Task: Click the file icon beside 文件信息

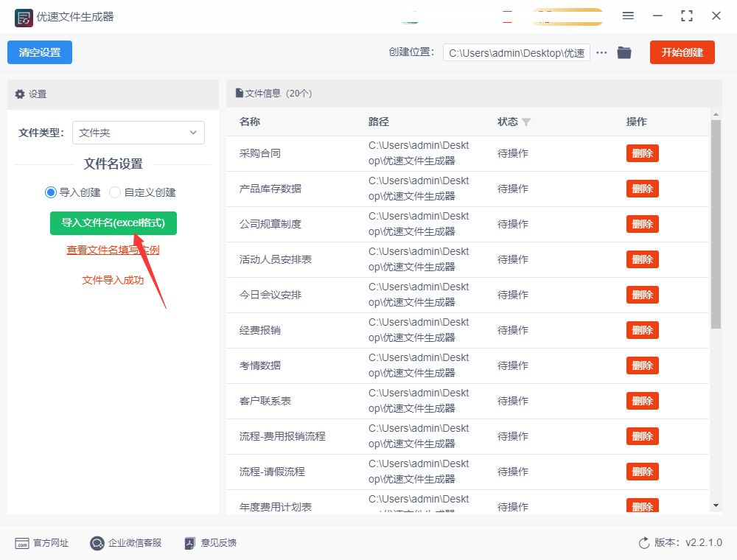Action: pos(240,93)
